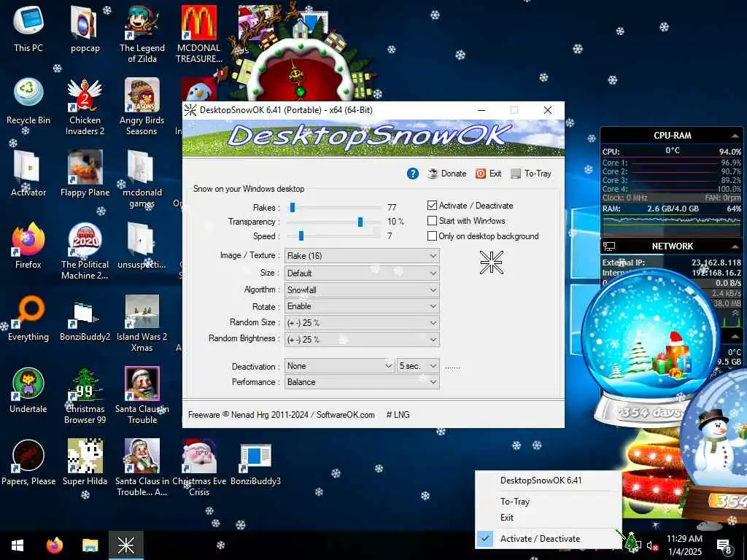Click the Speed slider handle
747x560 pixels.
coord(301,236)
